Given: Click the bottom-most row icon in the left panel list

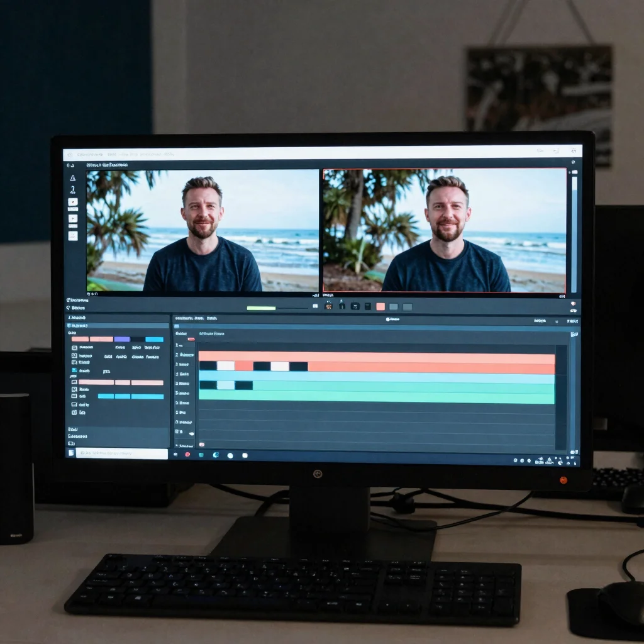Looking at the screenshot, I should (x=74, y=413).
